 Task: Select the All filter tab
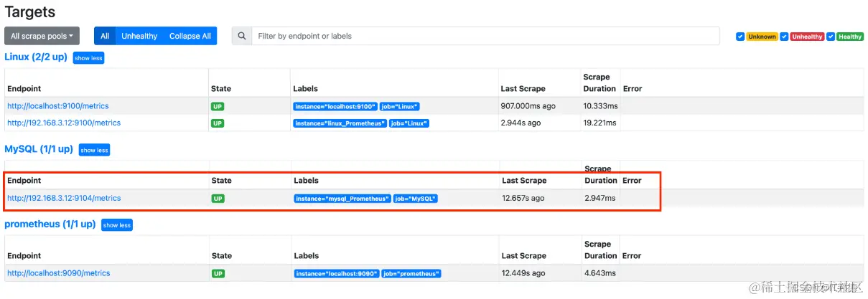click(105, 36)
